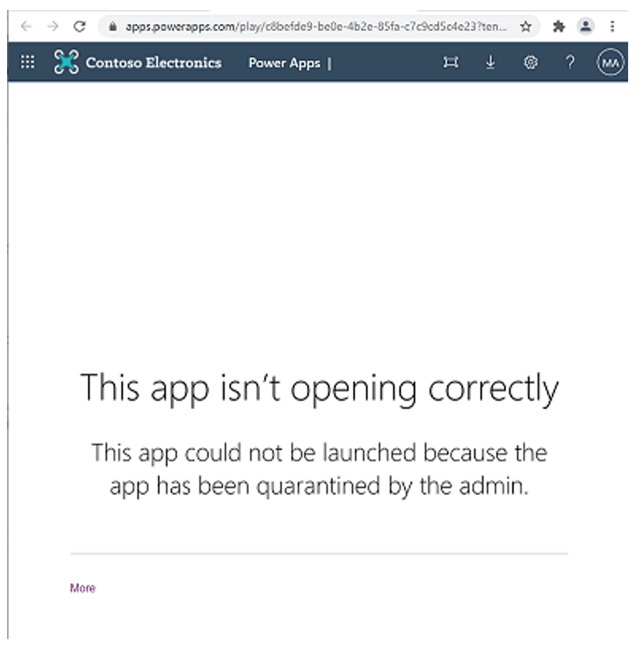The height and width of the screenshot is (645, 644).
Task: Click the quarantined by the admin message
Action: 319,469
